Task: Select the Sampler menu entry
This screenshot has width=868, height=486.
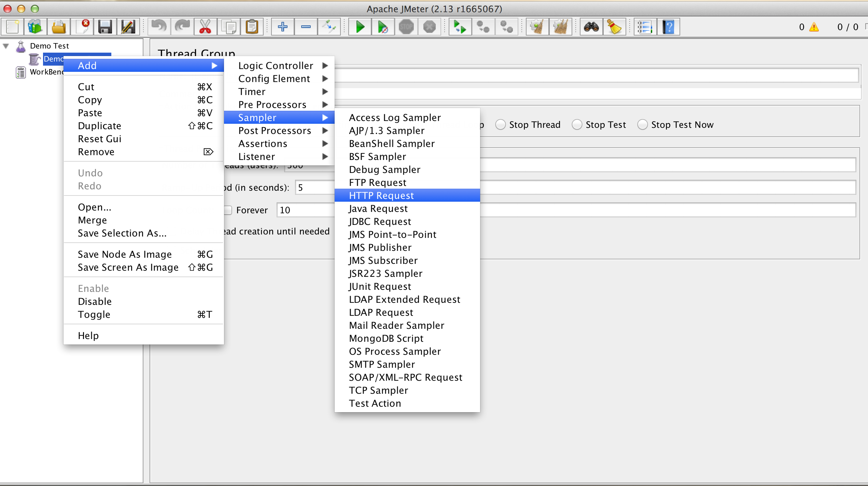Action: tap(279, 118)
